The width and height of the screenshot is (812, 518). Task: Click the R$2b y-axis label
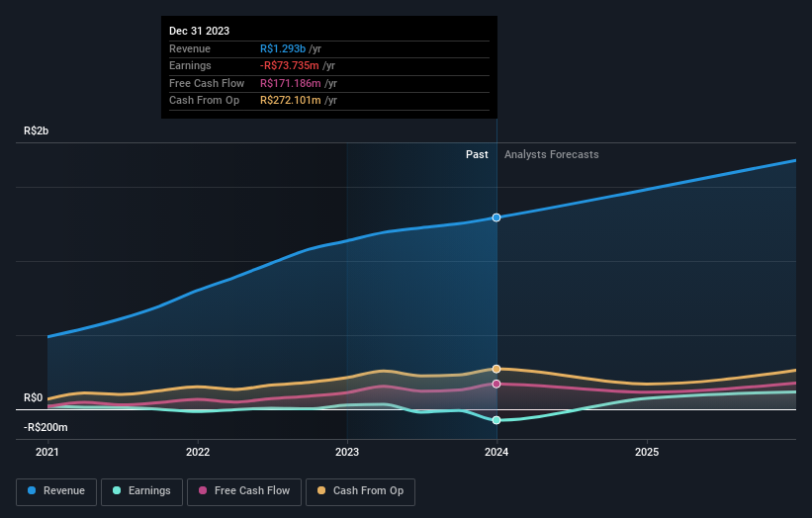37,130
